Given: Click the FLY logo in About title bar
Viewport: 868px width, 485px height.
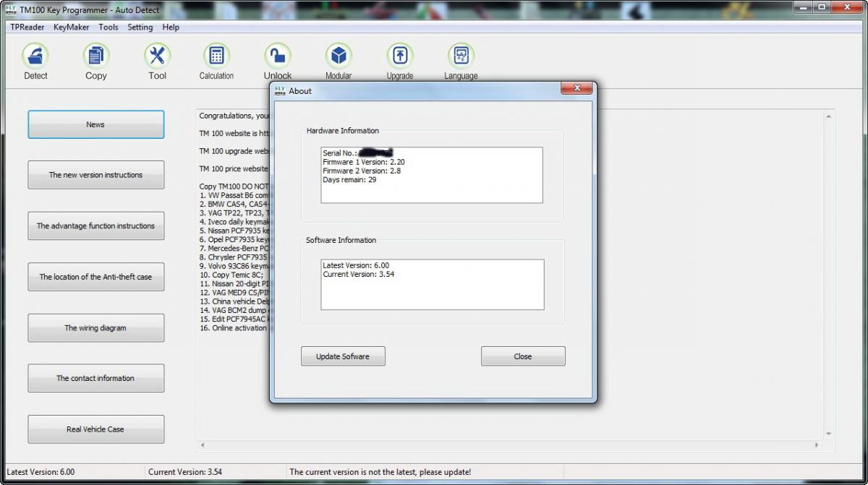Looking at the screenshot, I should (280, 90).
